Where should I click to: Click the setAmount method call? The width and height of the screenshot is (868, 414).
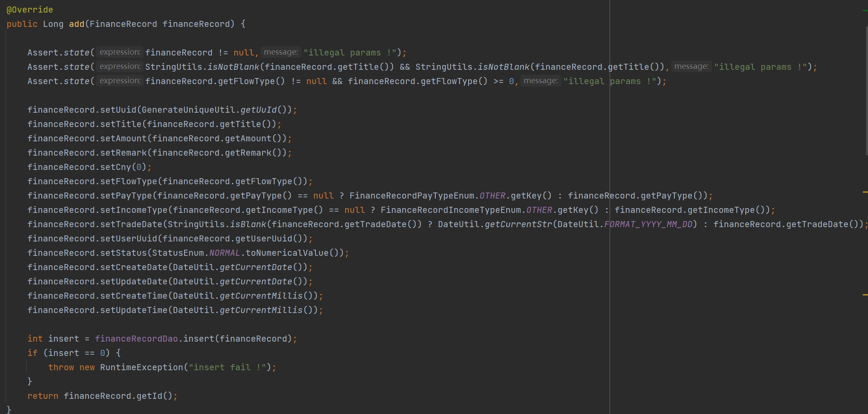pos(123,138)
